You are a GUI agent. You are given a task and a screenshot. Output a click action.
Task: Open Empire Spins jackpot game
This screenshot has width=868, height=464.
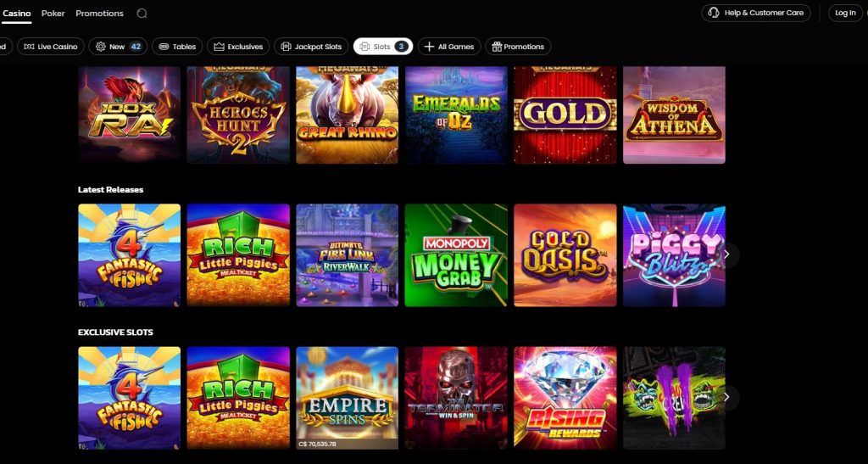tap(347, 398)
